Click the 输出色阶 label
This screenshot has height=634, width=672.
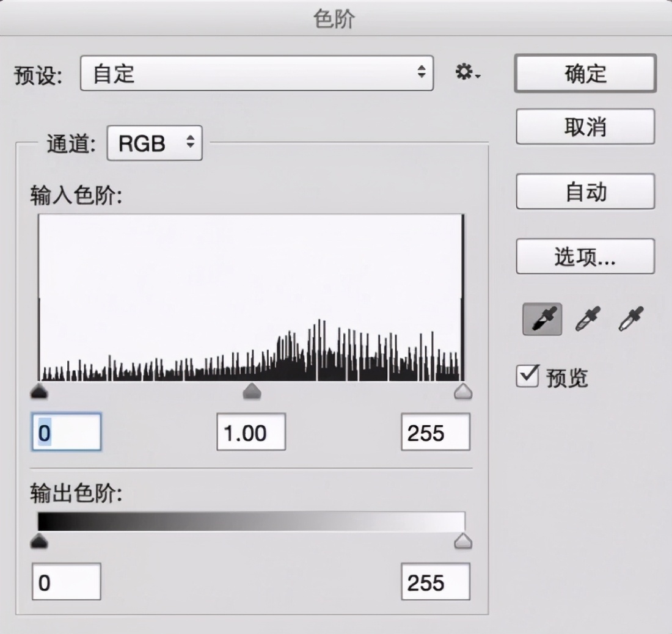76,493
